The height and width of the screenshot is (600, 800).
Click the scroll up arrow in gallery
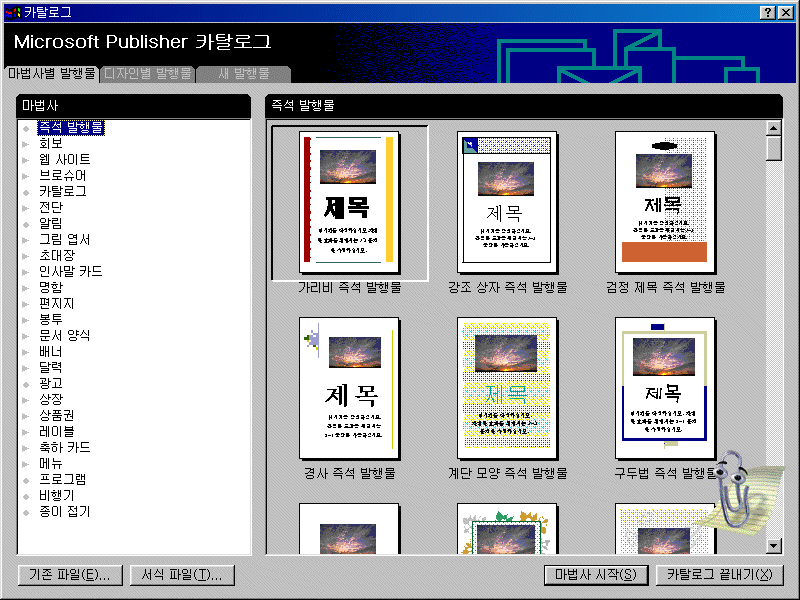coord(774,128)
